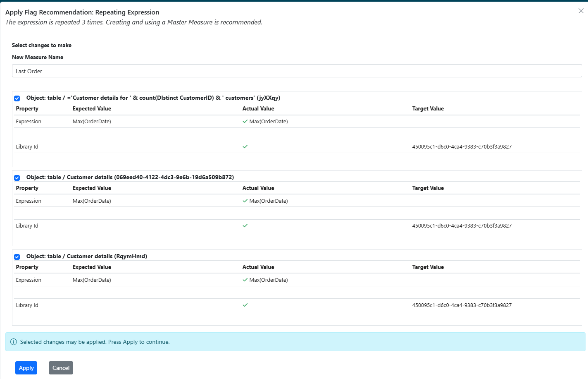The height and width of the screenshot is (379, 588).
Task: Click Expression checkmark in RqymHmd table
Action: tap(245, 280)
